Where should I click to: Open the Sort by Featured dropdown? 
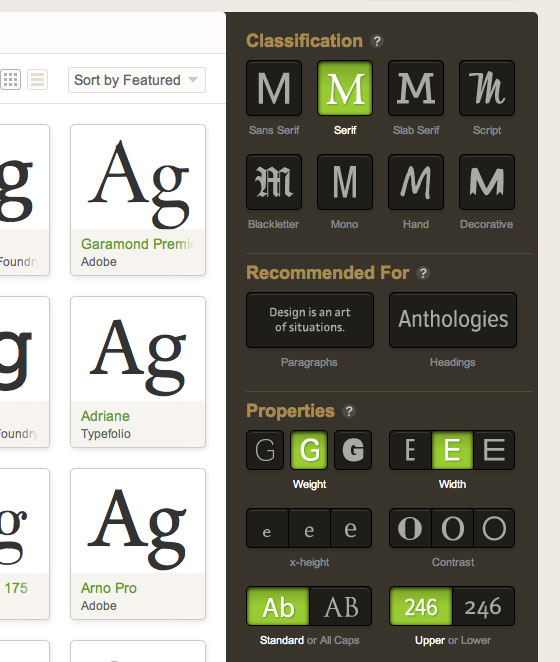[x=137, y=80]
